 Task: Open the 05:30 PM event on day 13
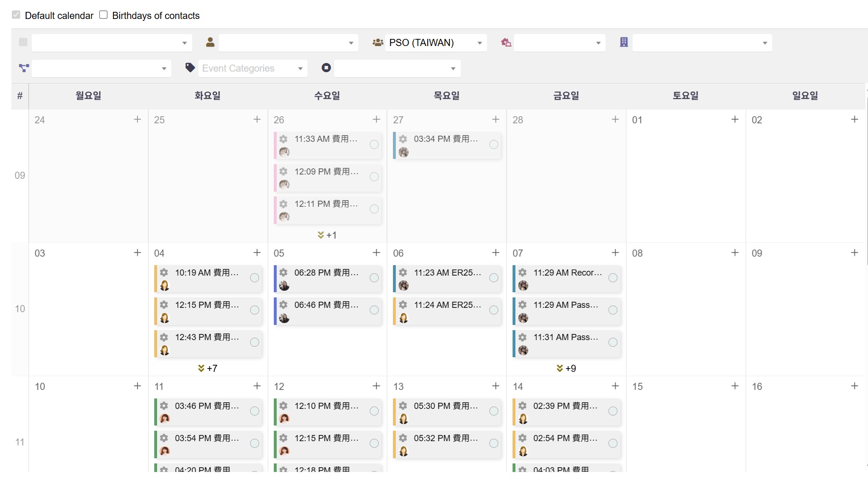[445, 406]
